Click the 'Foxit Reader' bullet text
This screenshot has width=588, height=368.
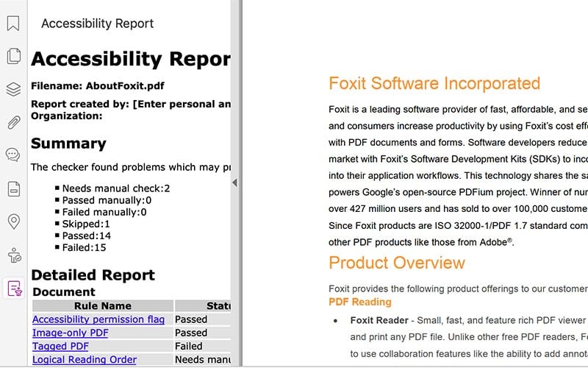coord(379,320)
